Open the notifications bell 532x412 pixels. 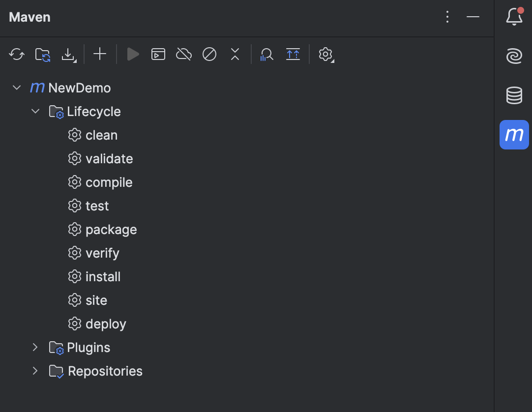click(514, 15)
